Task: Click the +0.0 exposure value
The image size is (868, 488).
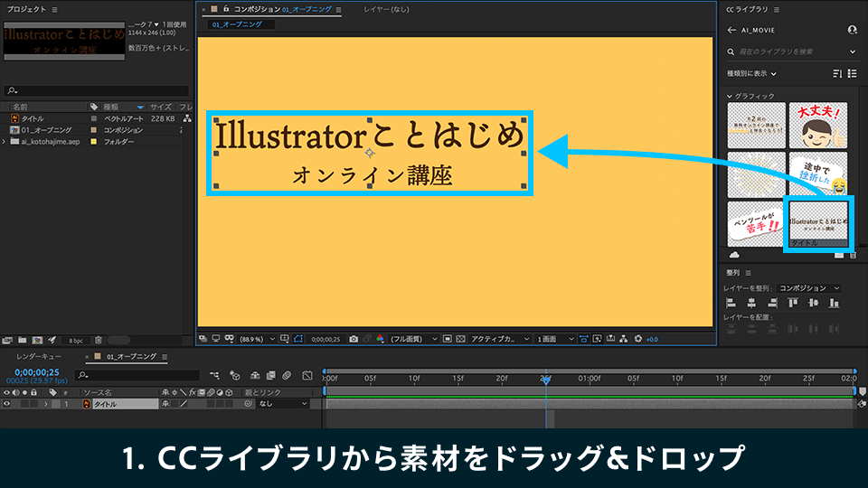Action: tap(652, 339)
